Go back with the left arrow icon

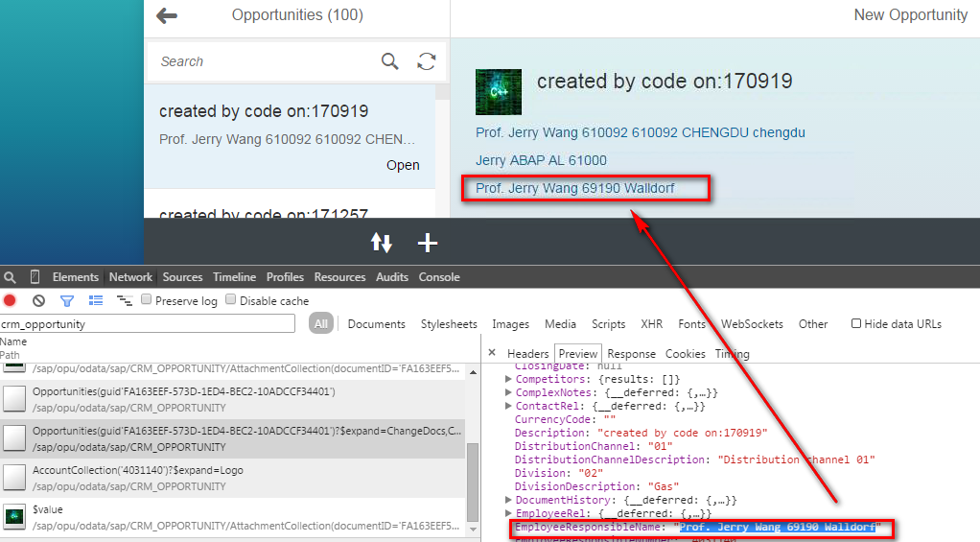(167, 15)
